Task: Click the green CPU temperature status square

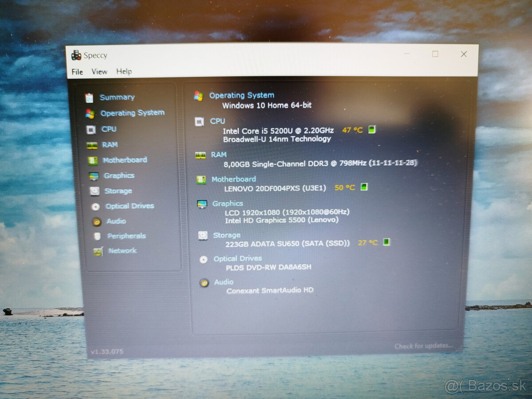Action: [x=372, y=129]
